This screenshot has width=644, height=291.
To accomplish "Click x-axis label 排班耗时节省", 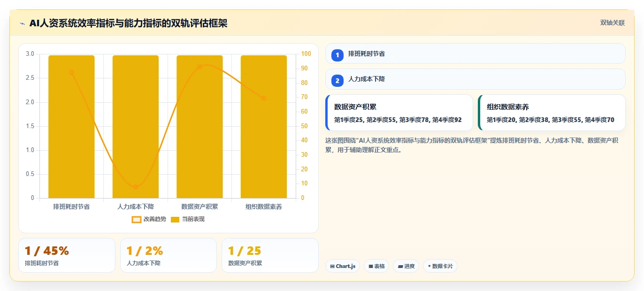I will [x=71, y=207].
